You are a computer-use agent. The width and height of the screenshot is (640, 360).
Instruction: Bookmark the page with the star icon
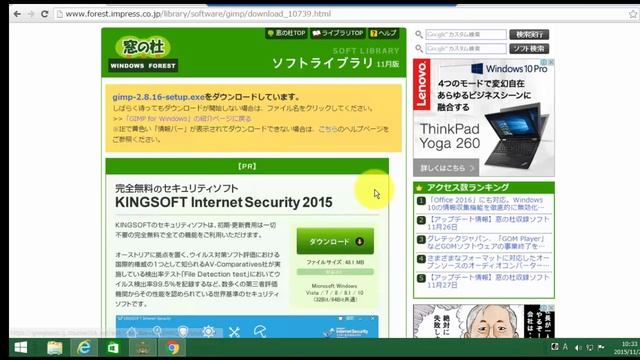coord(633,14)
